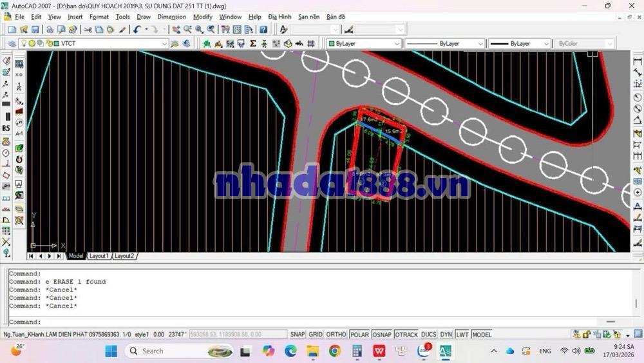Click the Undo arrow icon
Screen dimensions: 644x363
pos(137,30)
